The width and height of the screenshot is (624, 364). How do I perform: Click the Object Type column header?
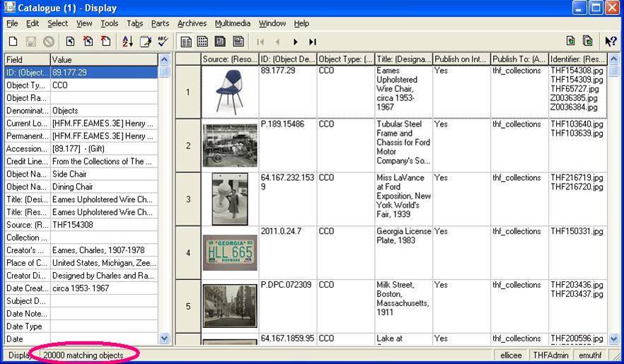point(345,59)
